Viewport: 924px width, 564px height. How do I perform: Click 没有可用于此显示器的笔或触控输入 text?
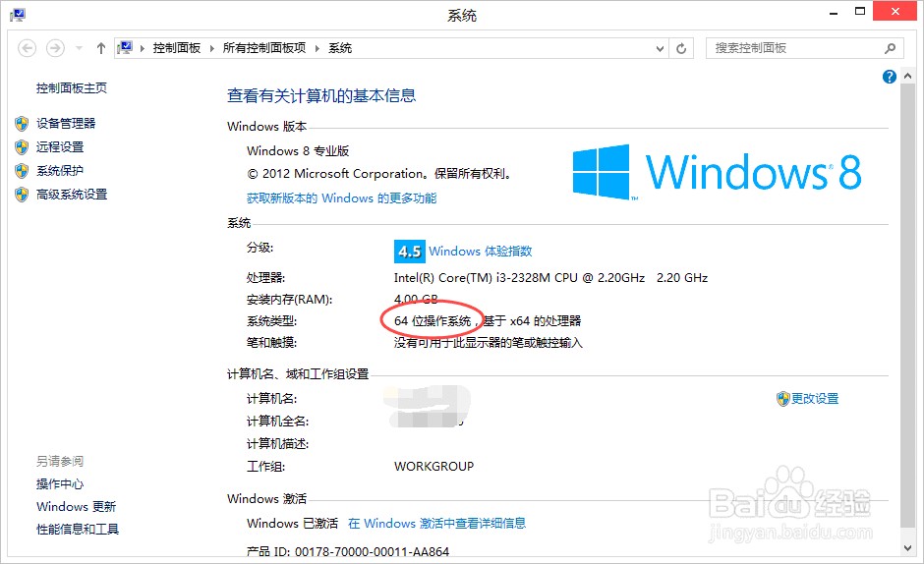(x=488, y=343)
